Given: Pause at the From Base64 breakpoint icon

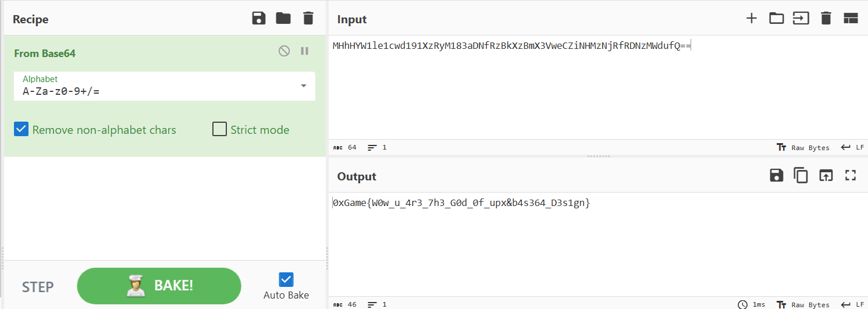Looking at the screenshot, I should (304, 51).
